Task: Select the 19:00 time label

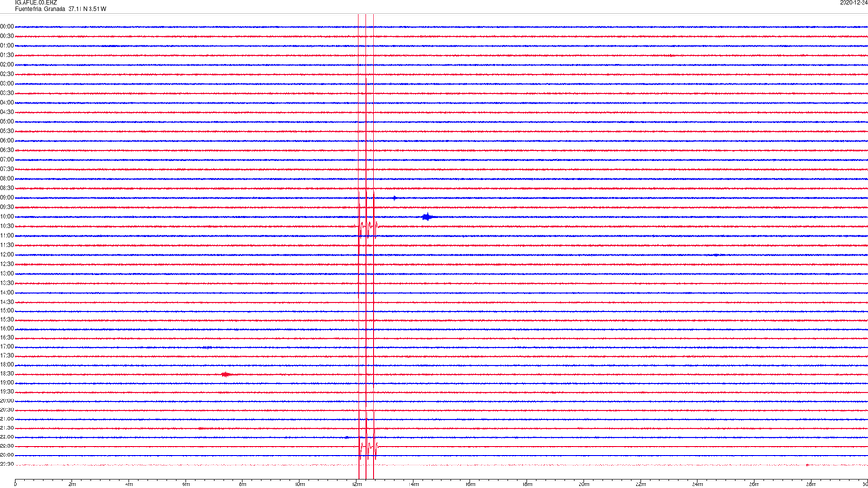Action: click(6, 383)
